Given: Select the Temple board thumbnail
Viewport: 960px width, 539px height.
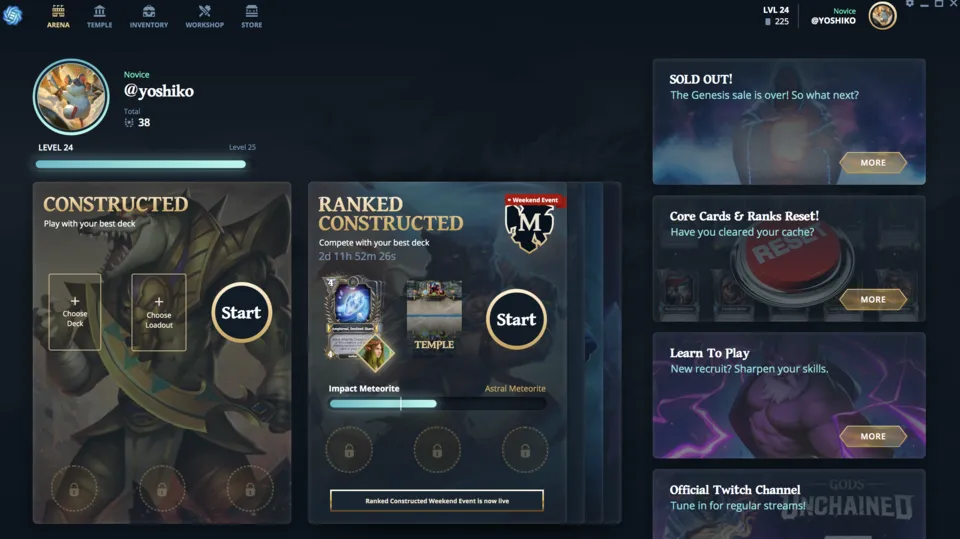Looking at the screenshot, I should coord(434,317).
